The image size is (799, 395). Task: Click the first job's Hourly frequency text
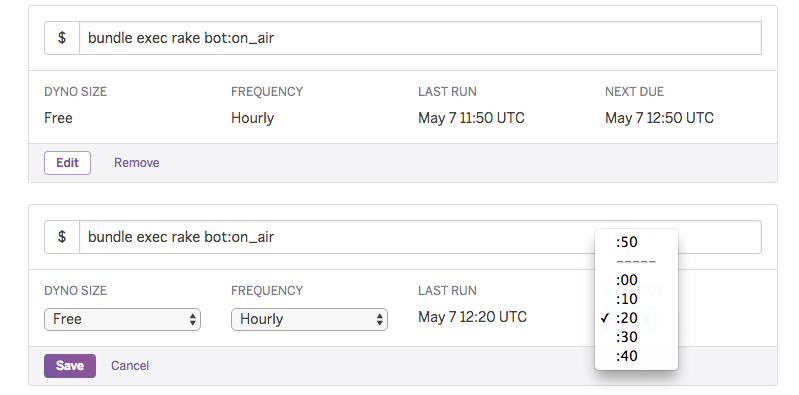(x=253, y=118)
